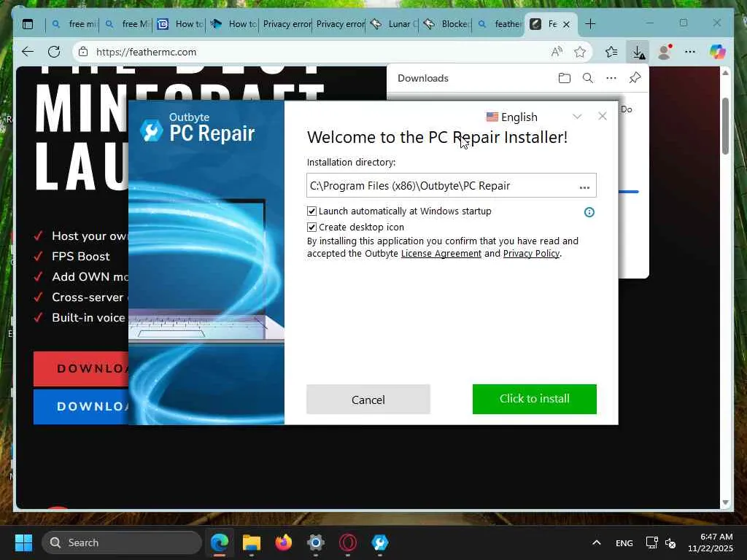Click the ENG language indicator
The height and width of the screenshot is (560, 747).
tap(624, 542)
